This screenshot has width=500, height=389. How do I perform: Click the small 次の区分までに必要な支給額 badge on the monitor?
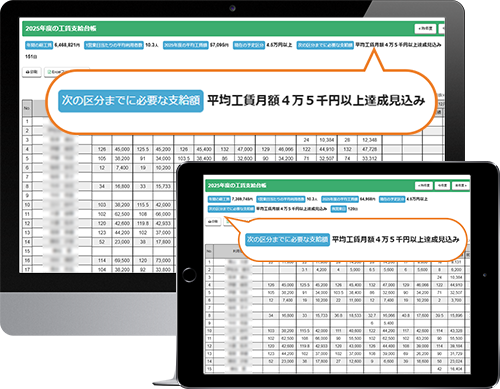tap(325, 45)
